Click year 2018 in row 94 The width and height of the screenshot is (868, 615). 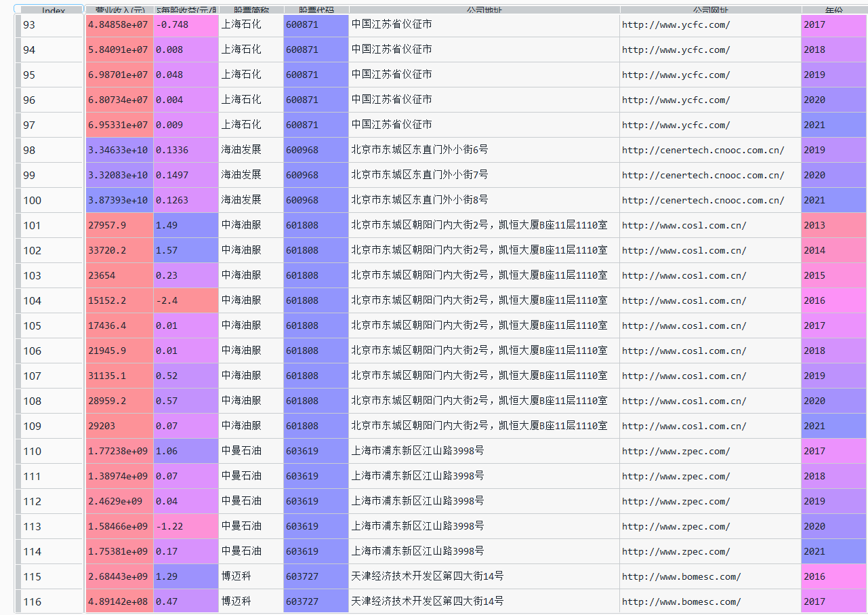pos(833,49)
